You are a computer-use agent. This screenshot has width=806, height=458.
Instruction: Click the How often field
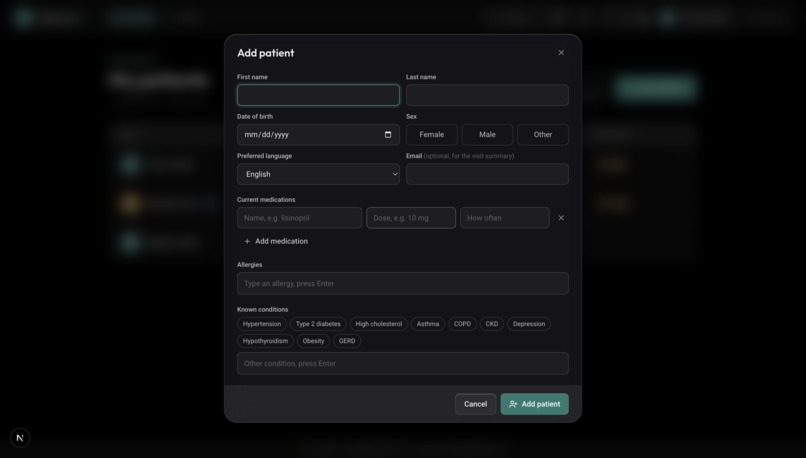tap(505, 218)
